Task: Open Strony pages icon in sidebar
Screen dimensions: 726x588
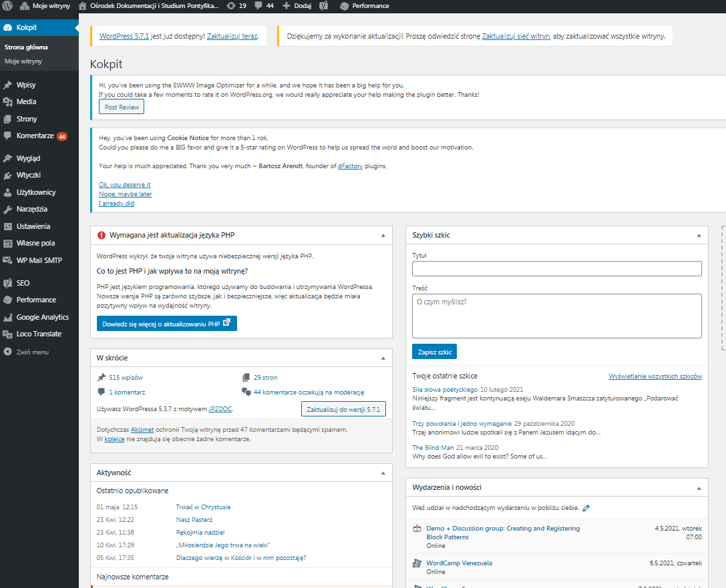Action: [x=7, y=119]
